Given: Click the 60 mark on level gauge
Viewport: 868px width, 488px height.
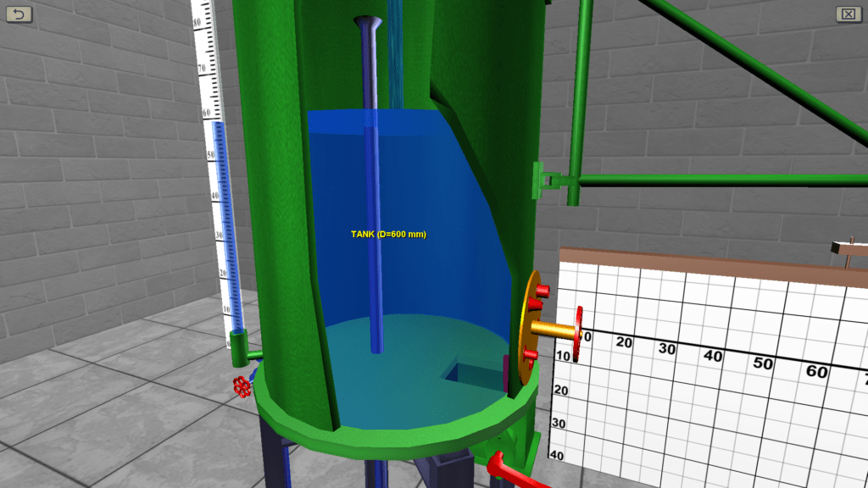Looking at the screenshot, I should point(208,110).
